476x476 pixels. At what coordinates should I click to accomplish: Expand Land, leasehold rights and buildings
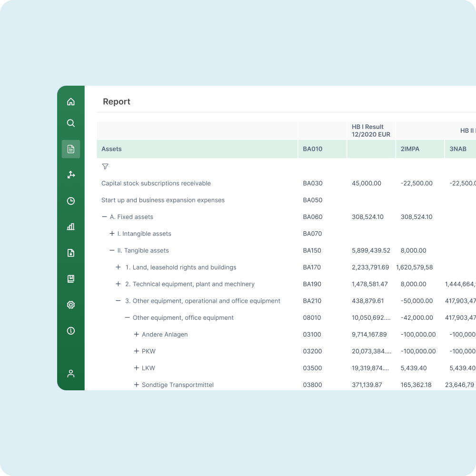click(x=119, y=268)
